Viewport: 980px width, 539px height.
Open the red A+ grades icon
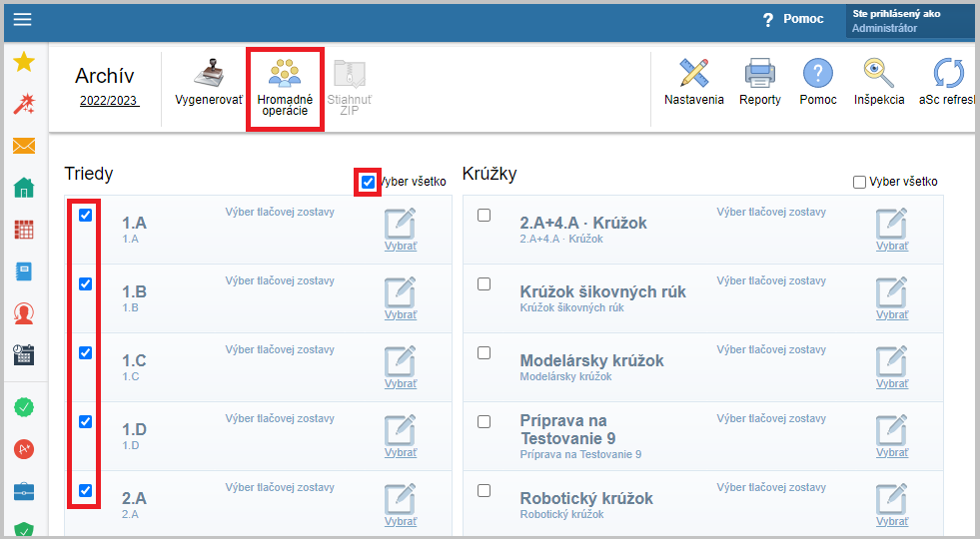coord(24,449)
